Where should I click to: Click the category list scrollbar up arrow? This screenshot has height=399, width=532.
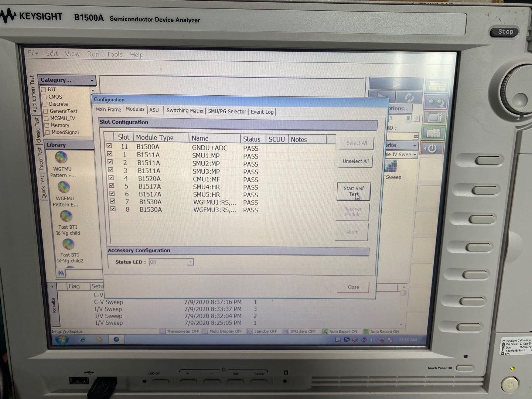tap(93, 90)
